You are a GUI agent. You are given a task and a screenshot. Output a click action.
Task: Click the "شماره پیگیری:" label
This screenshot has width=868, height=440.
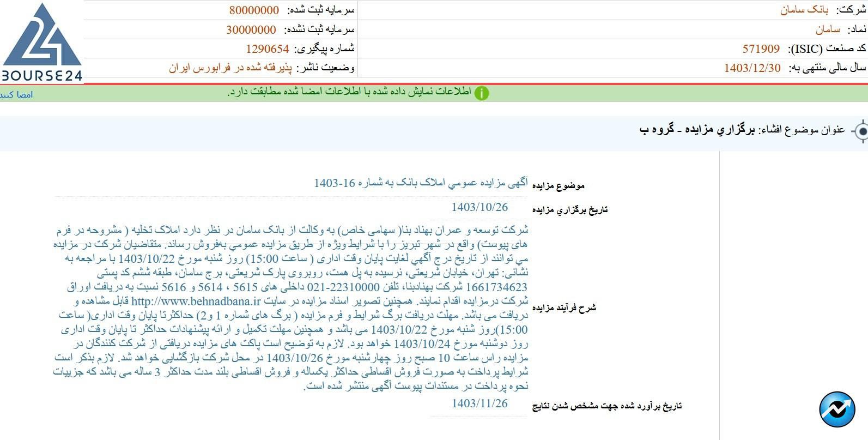pos(325,49)
